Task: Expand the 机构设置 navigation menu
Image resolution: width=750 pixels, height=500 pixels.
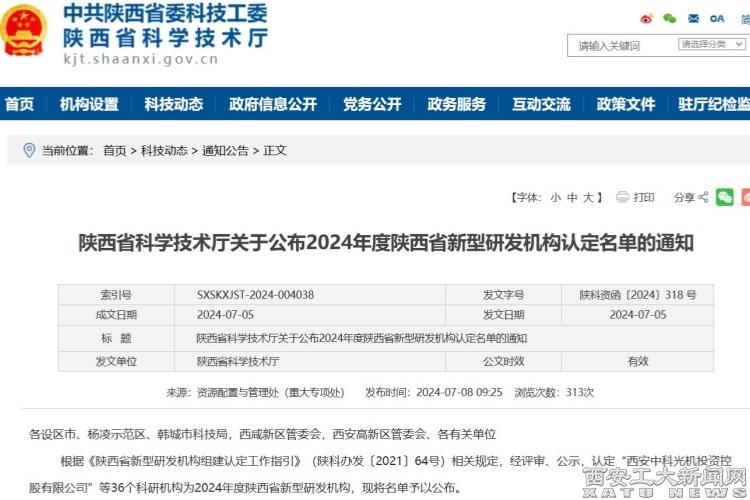Action: tap(89, 104)
